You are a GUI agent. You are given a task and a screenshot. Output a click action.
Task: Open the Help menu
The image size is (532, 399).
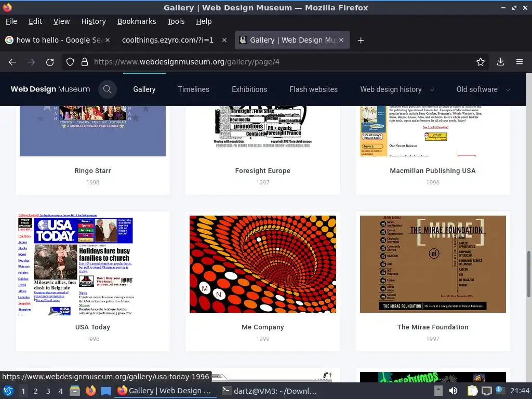[204, 21]
